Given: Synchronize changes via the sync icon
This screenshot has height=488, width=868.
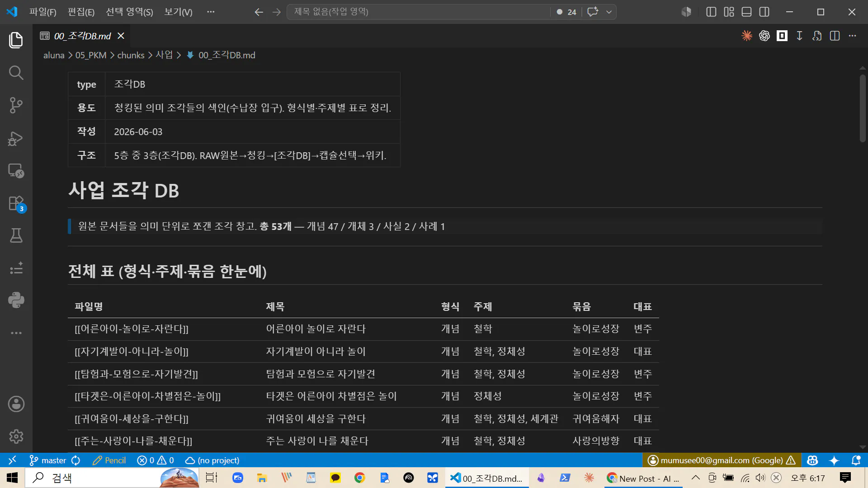Looking at the screenshot, I should pyautogui.click(x=76, y=460).
